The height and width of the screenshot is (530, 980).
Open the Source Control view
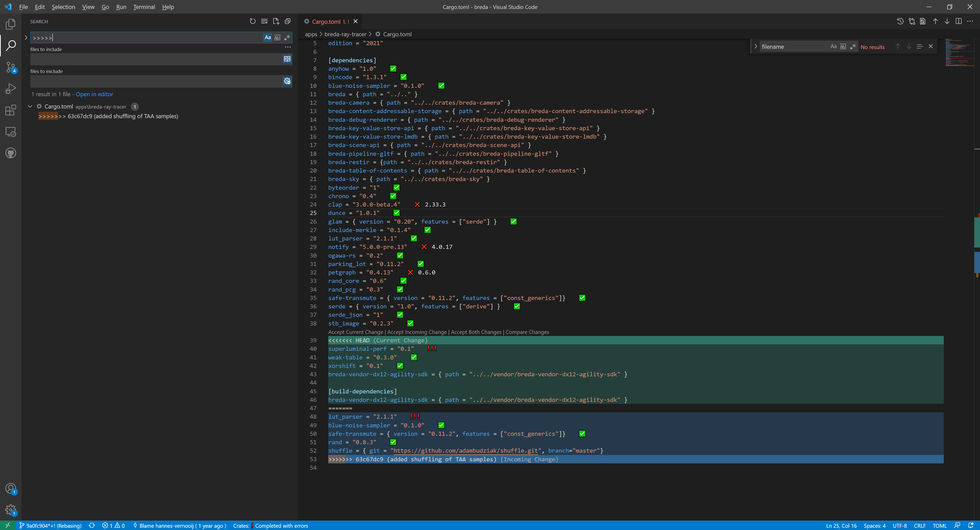tap(11, 67)
